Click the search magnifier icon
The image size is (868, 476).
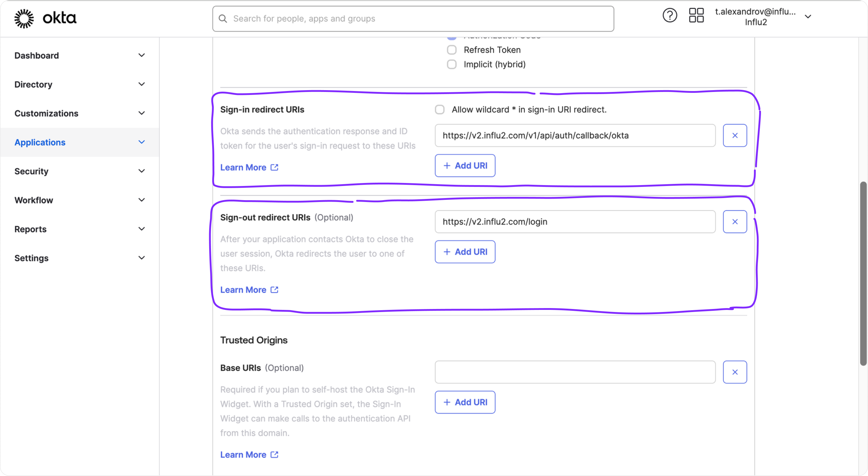(223, 19)
